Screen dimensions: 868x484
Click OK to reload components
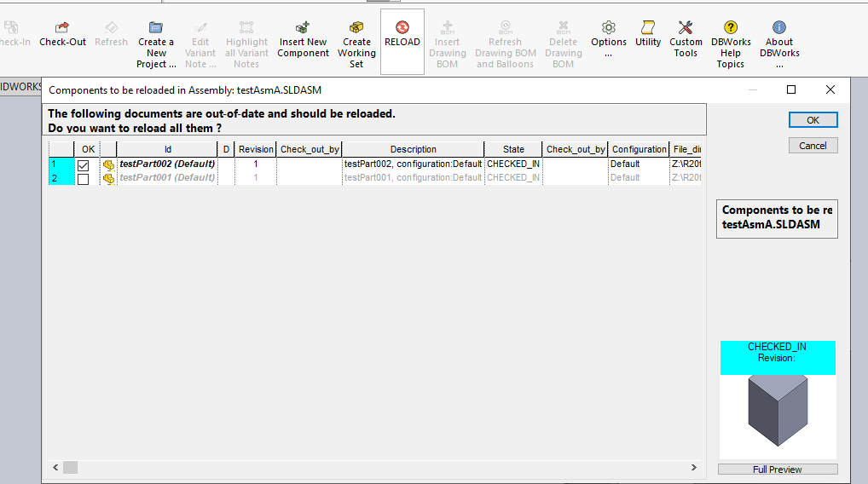coord(813,120)
